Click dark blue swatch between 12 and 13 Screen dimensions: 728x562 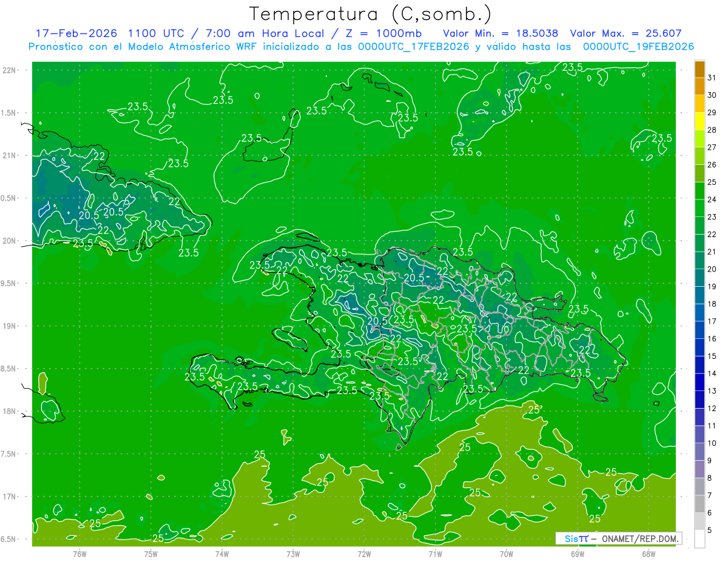[x=699, y=400]
